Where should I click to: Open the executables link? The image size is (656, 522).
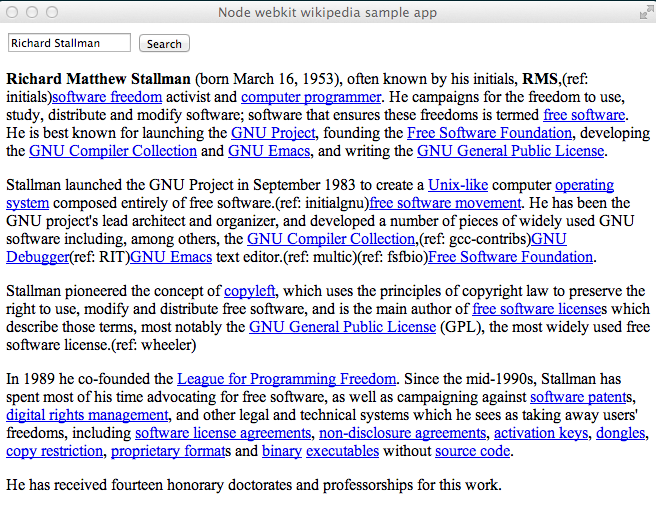(342, 451)
